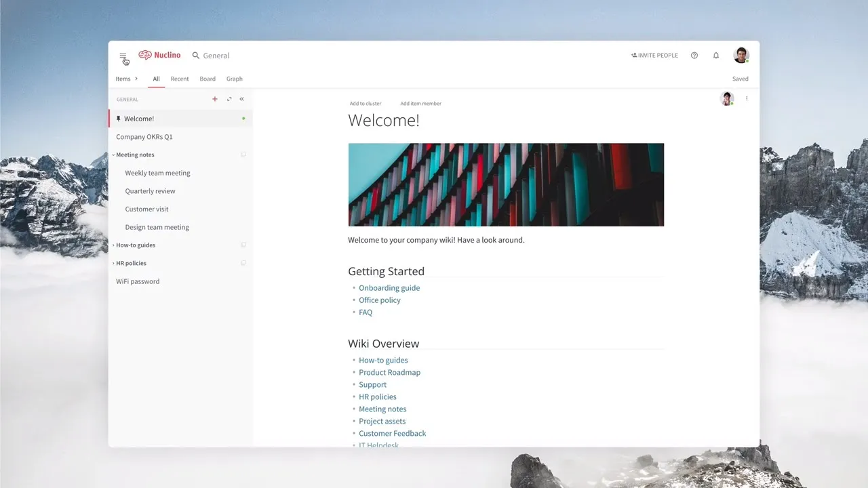Click the cluster icon next to HR policies
The width and height of the screenshot is (868, 488).
pyautogui.click(x=243, y=263)
